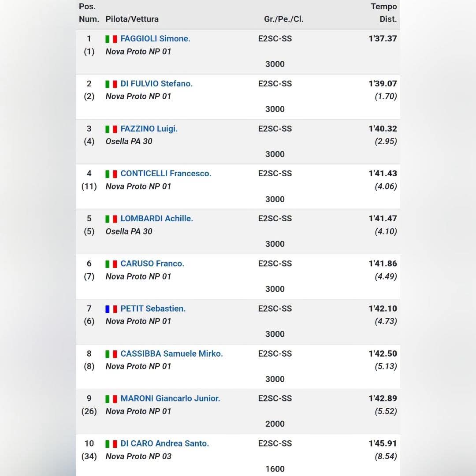Click the Italian flag beside CASSIBBA Samuele

[111, 354]
